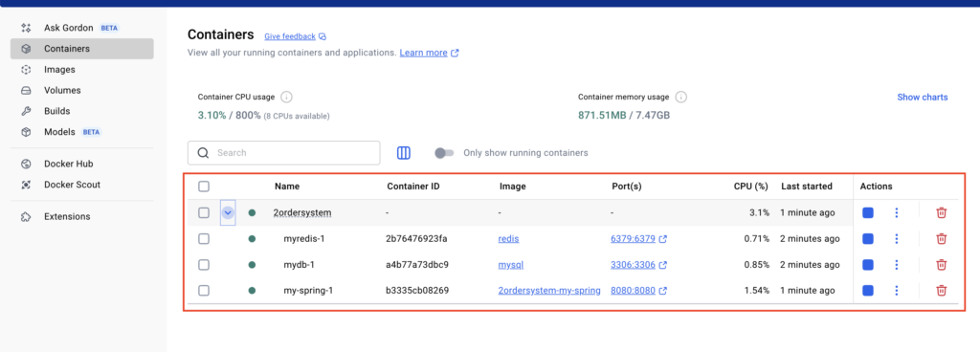
Task: Open Builds in sidebar
Action: coord(82,111)
